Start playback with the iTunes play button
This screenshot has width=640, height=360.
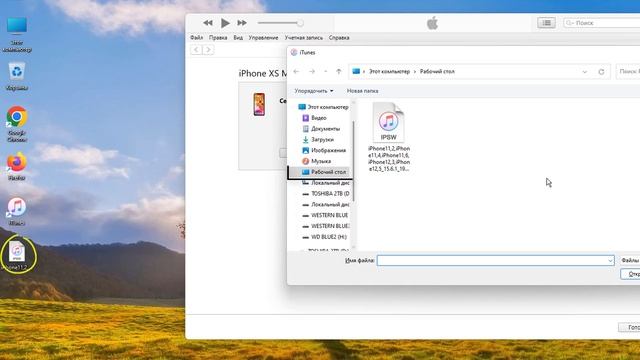pos(225,23)
